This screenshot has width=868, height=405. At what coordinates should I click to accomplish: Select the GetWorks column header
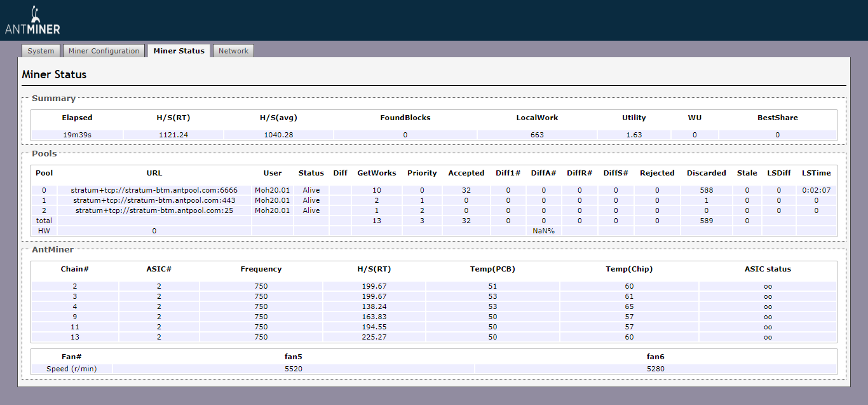click(x=377, y=173)
